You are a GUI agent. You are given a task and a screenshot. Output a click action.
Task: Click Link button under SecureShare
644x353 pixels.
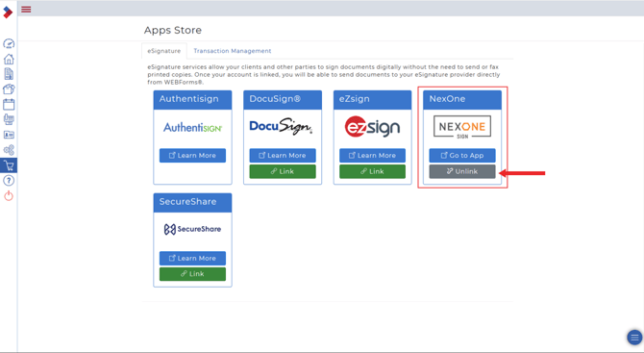pos(192,274)
